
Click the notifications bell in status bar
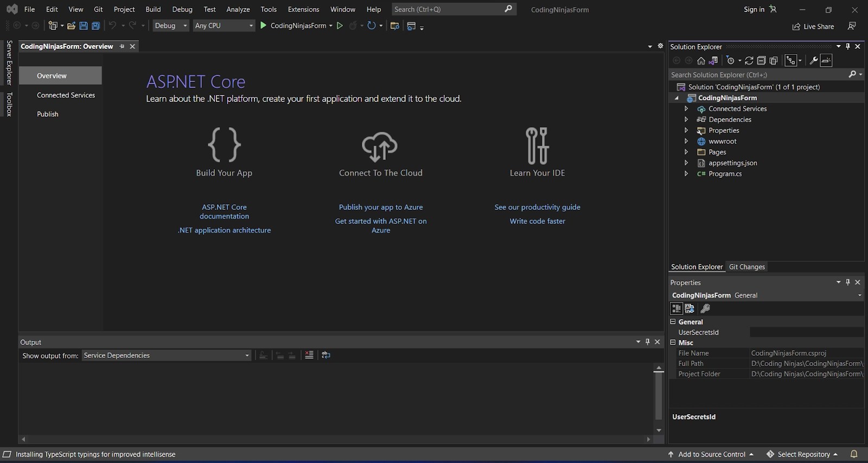click(x=854, y=454)
